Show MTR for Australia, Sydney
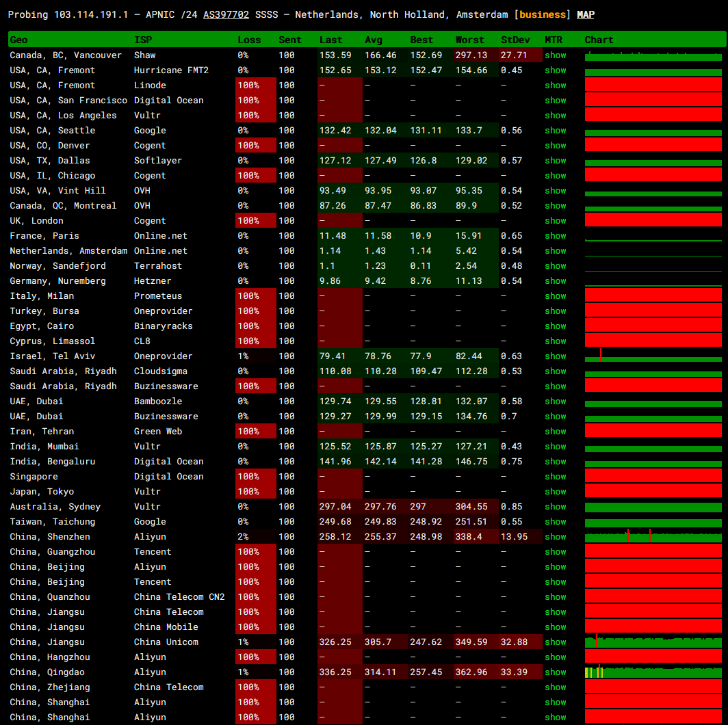Screen dimensions: 728x725 pos(556,506)
